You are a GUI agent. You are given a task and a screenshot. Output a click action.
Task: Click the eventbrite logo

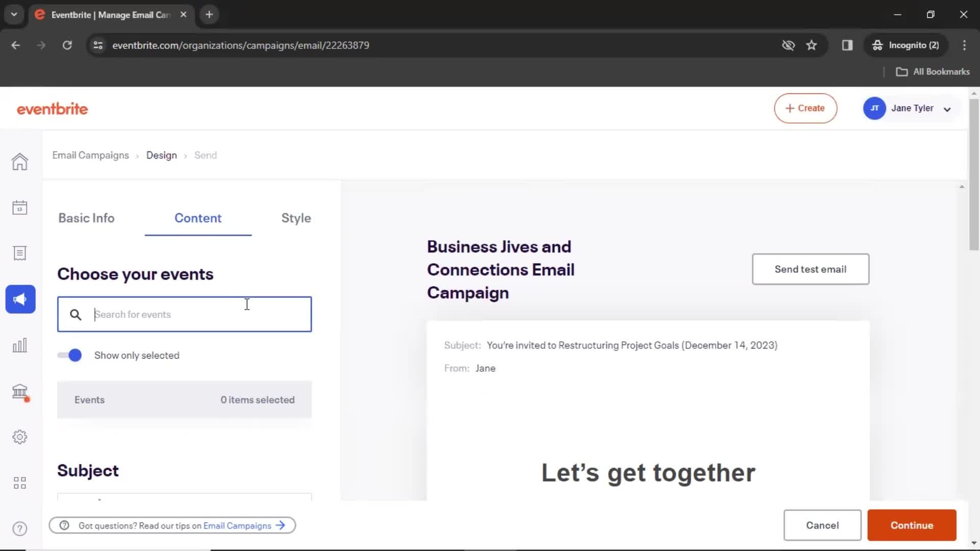click(52, 109)
